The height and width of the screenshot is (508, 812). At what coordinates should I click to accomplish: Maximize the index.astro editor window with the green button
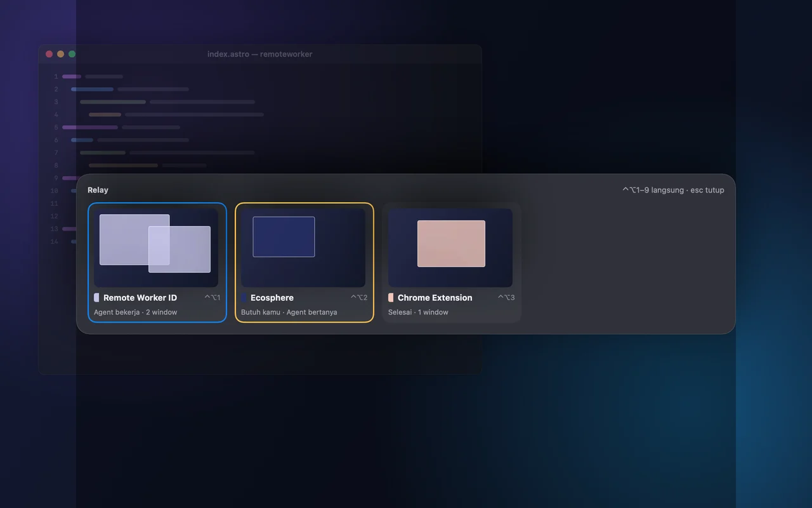[x=72, y=54]
